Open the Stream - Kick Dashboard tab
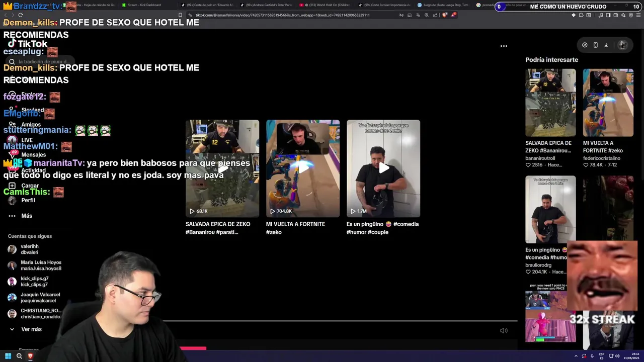The image size is (644, 362). [x=147, y=5]
